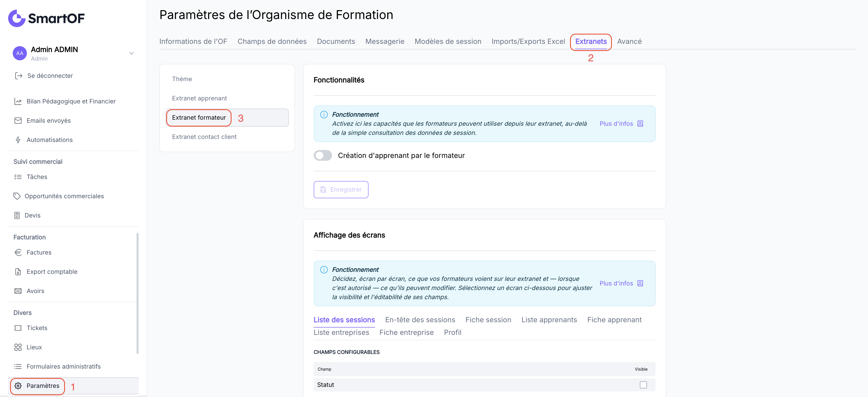Switch to En-tête des sessions tab

pyautogui.click(x=420, y=320)
